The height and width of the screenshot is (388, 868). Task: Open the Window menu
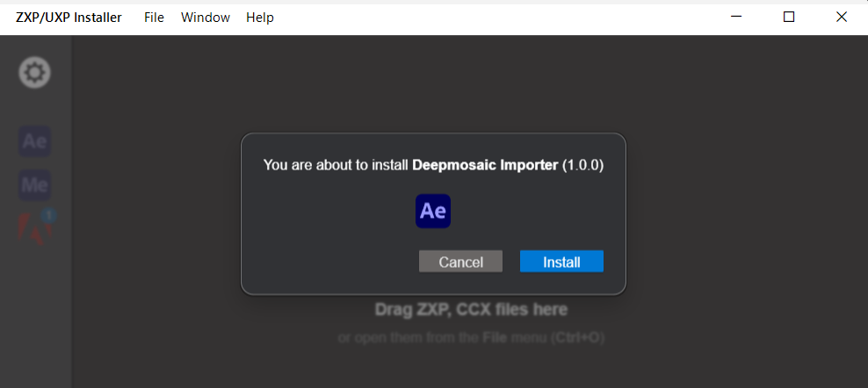(x=206, y=18)
